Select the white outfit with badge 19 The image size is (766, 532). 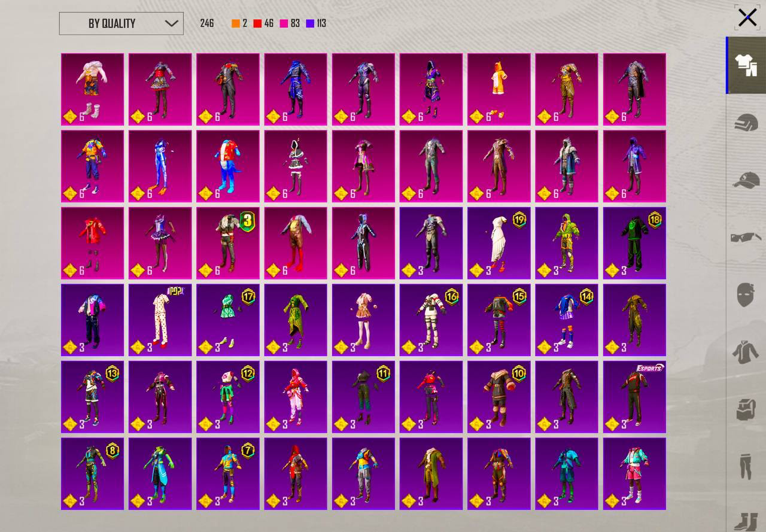pos(499,243)
